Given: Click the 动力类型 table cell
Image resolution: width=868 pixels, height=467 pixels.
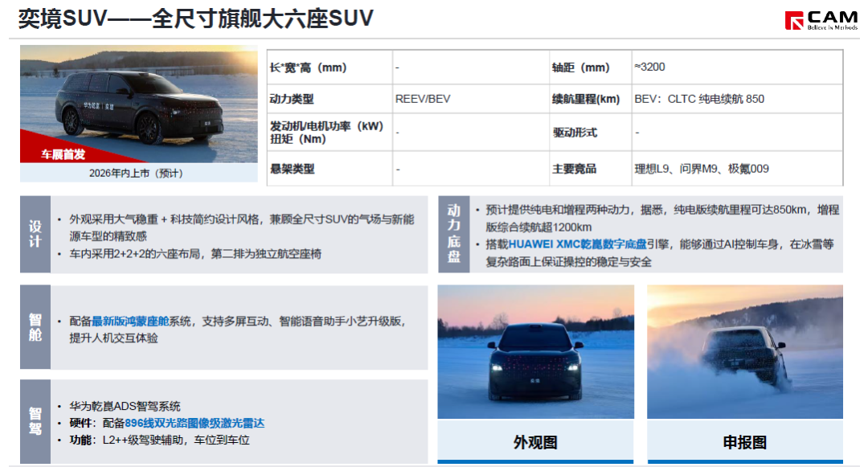Looking at the screenshot, I should [330, 99].
